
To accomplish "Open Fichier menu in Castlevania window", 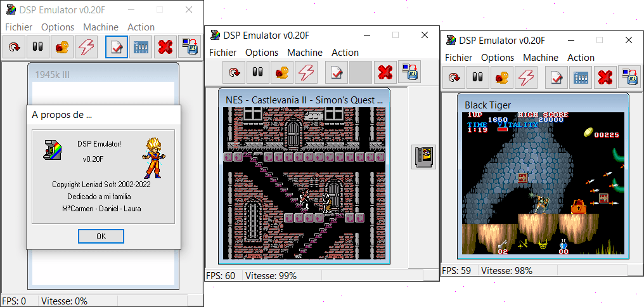I will coord(222,53).
